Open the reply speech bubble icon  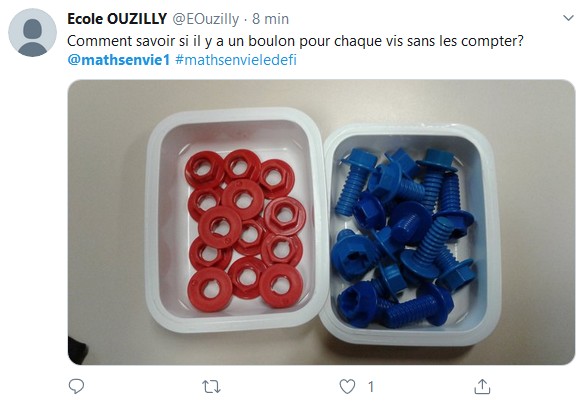76,386
